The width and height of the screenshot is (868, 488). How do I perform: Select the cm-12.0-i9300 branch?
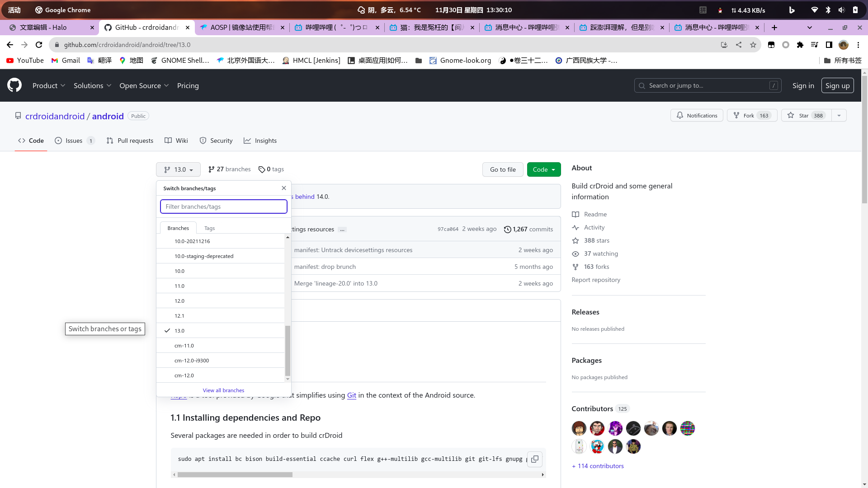pos(220,361)
